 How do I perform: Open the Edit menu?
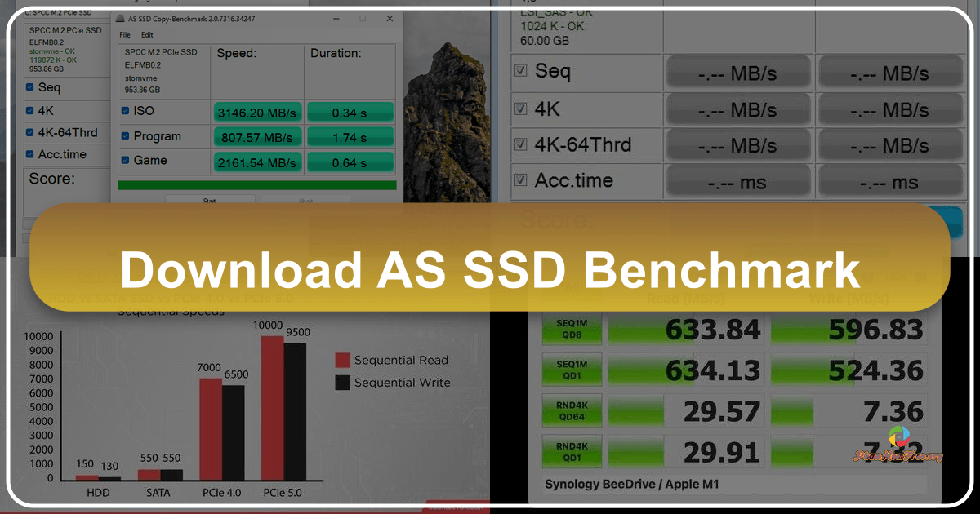pos(147,35)
